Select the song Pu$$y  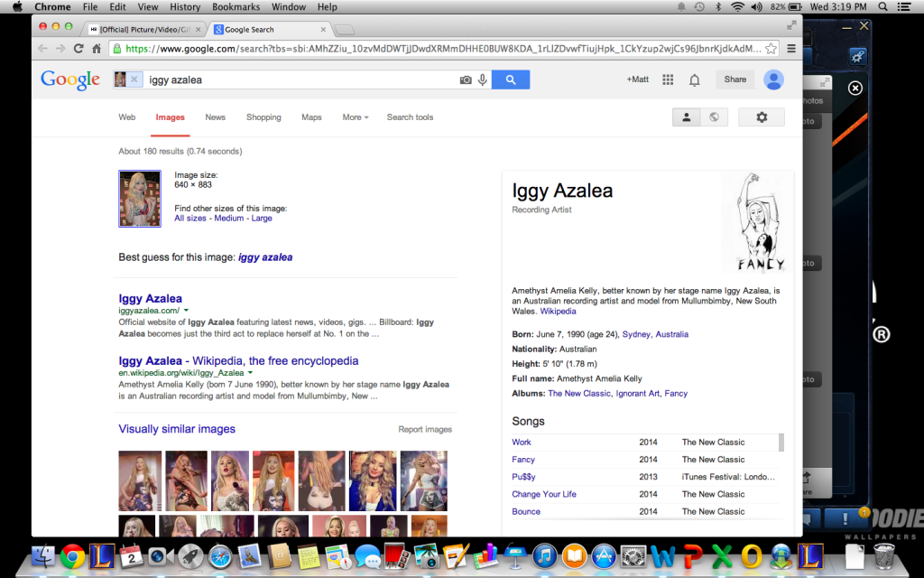[x=523, y=477]
